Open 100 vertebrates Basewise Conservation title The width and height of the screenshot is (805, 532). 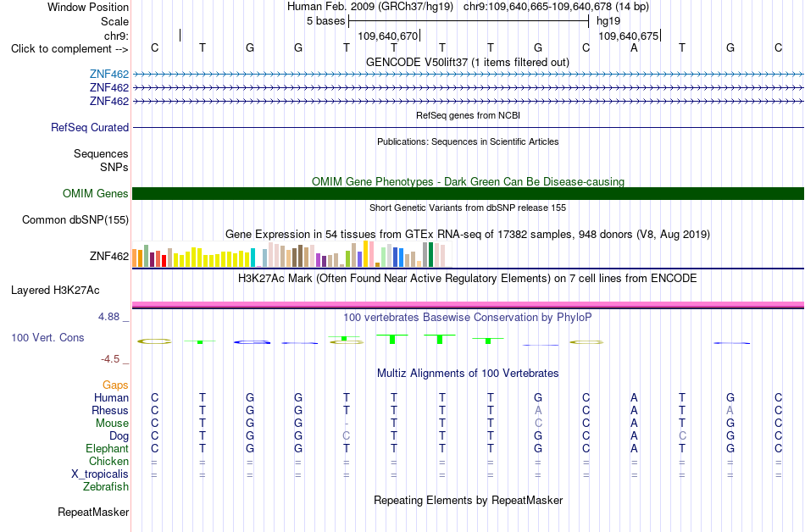(468, 318)
